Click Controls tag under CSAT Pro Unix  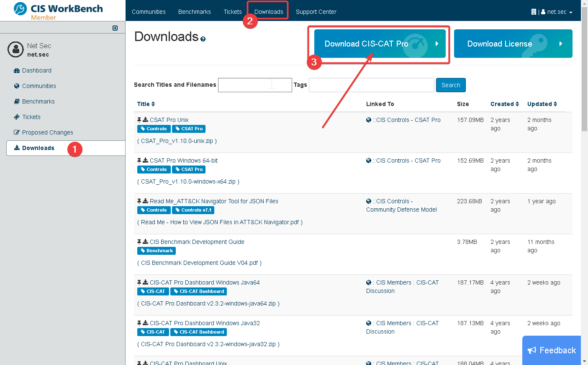tap(154, 129)
